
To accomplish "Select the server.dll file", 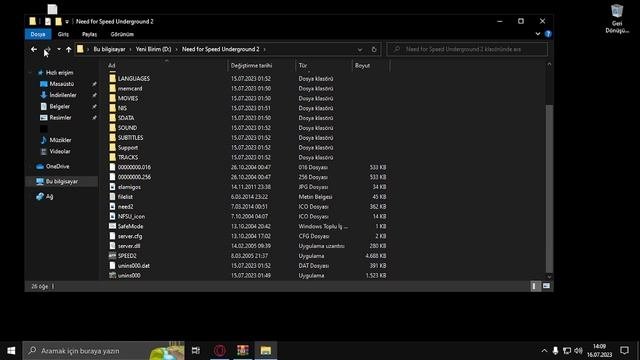I will click(129, 246).
